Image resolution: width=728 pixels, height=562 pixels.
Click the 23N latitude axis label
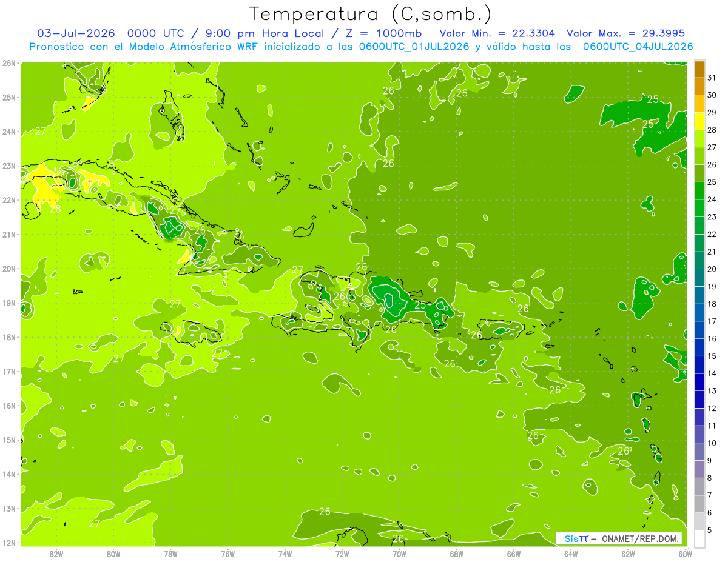[x=10, y=166]
